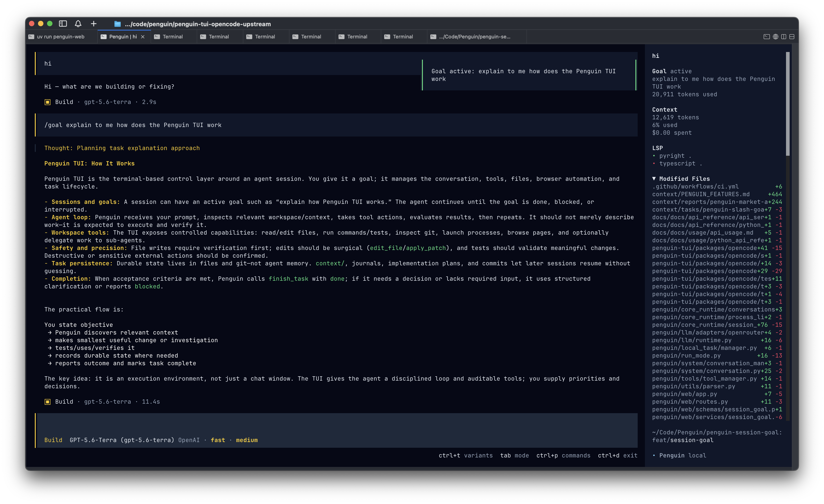Open the globe browser icon
The width and height of the screenshot is (824, 504).
[x=776, y=37]
